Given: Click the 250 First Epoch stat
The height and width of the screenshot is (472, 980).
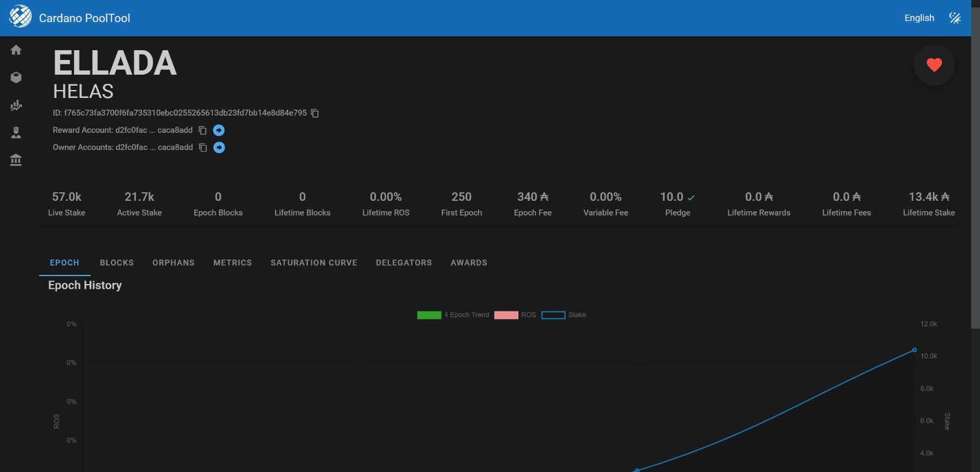Looking at the screenshot, I should coord(462,204).
